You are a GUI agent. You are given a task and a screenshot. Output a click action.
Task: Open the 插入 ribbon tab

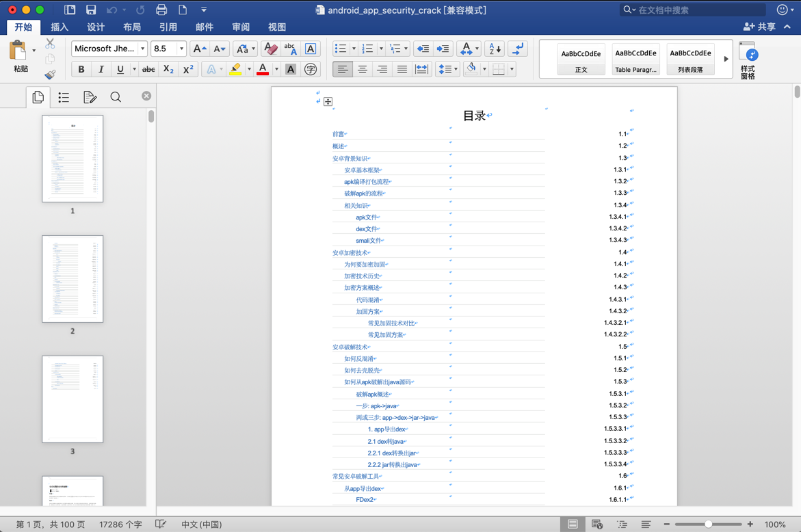60,27
